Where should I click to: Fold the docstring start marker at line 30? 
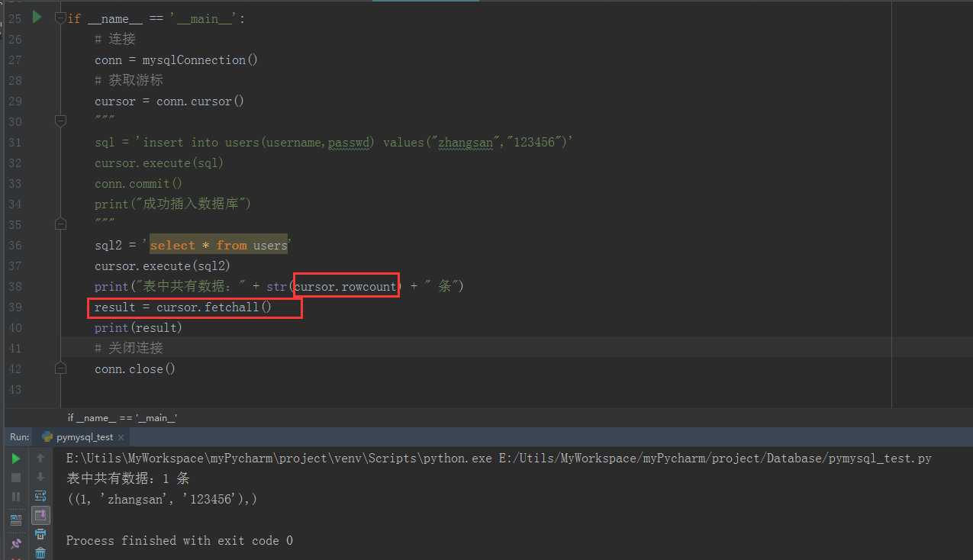[60, 121]
